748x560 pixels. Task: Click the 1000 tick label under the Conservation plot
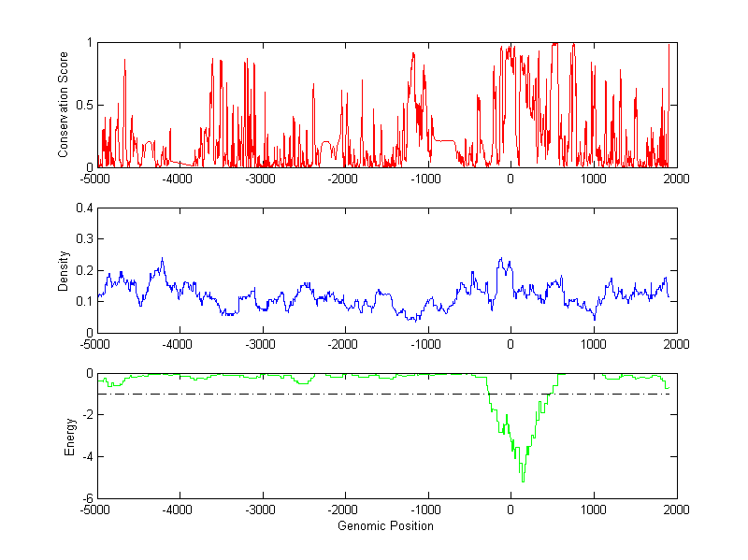click(594, 179)
